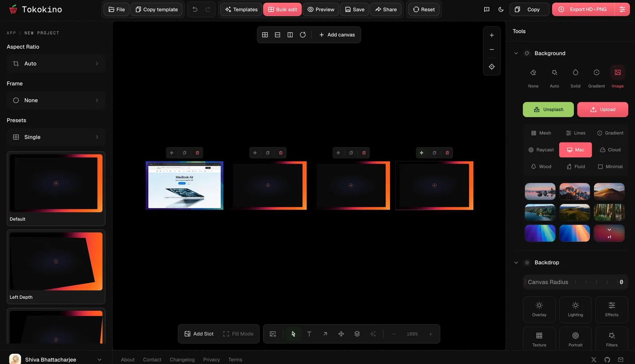Select the Arrow tool in bottom toolbar
The height and width of the screenshot is (364, 635).
325,334
